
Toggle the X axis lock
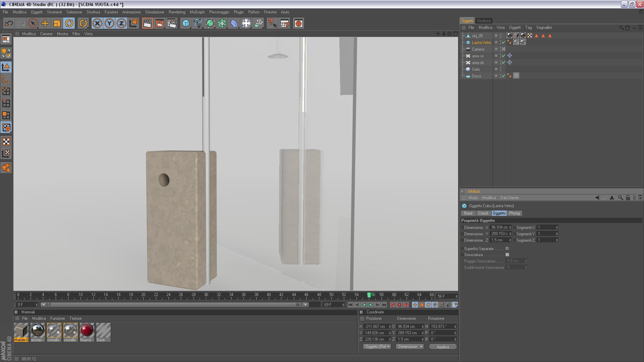point(97,23)
